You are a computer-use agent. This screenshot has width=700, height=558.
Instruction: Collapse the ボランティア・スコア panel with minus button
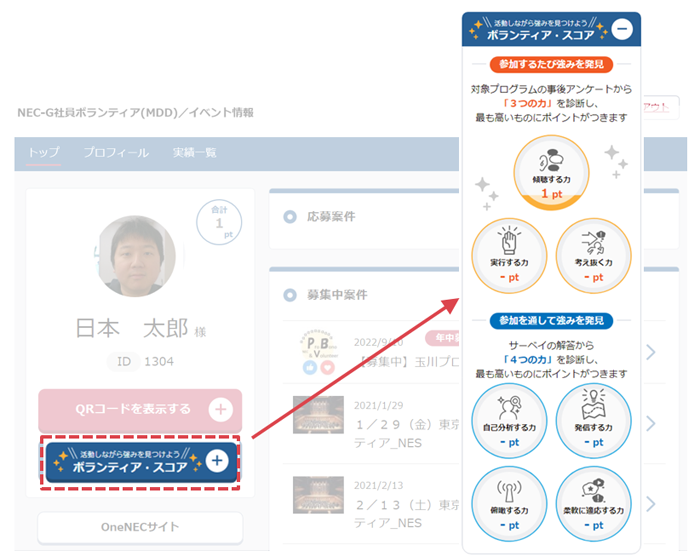click(x=622, y=30)
